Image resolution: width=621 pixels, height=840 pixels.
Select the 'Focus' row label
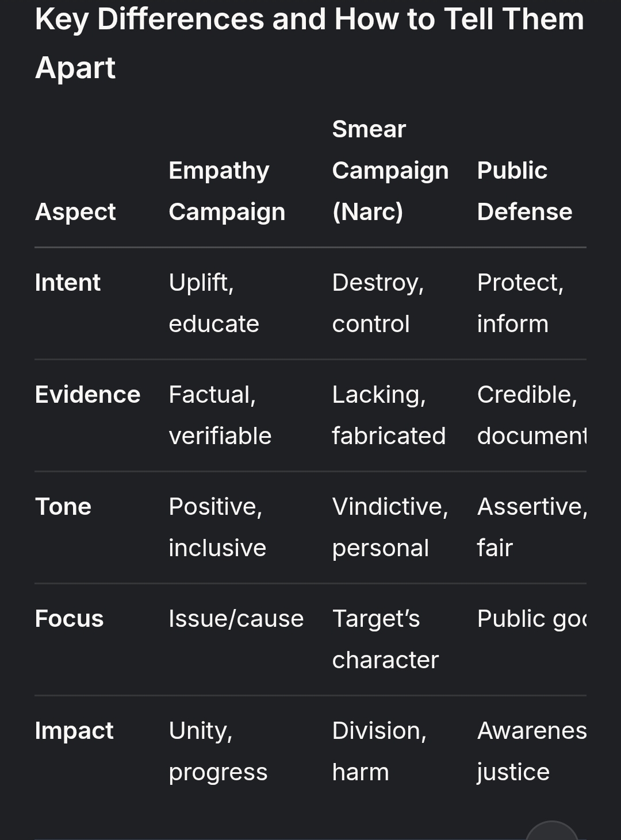pyautogui.click(x=69, y=618)
